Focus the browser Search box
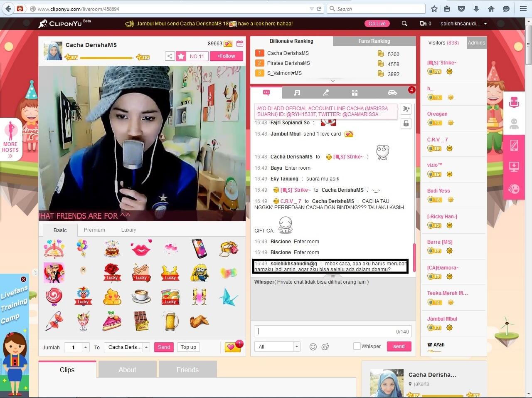 [x=377, y=9]
